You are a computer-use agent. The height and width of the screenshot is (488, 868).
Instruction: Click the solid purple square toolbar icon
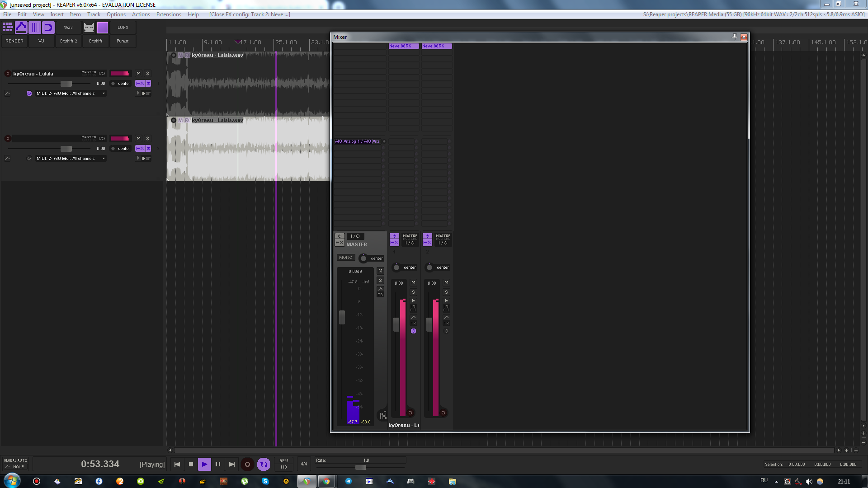coord(103,28)
